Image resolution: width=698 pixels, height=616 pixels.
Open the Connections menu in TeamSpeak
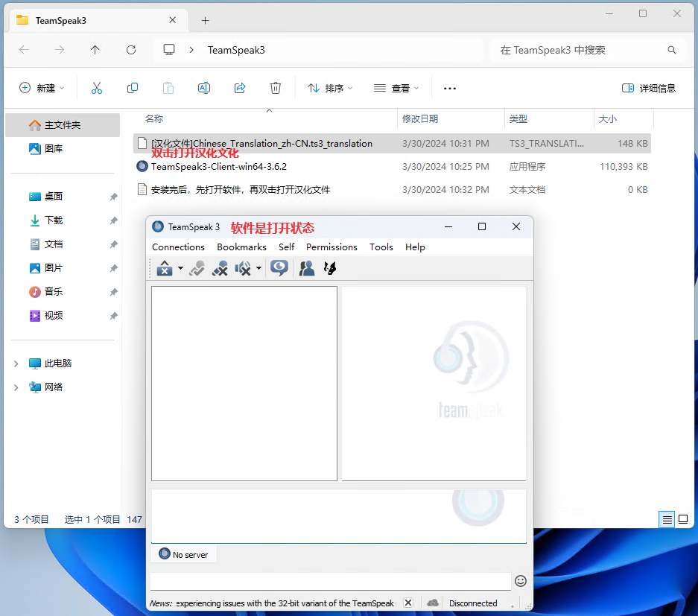178,247
